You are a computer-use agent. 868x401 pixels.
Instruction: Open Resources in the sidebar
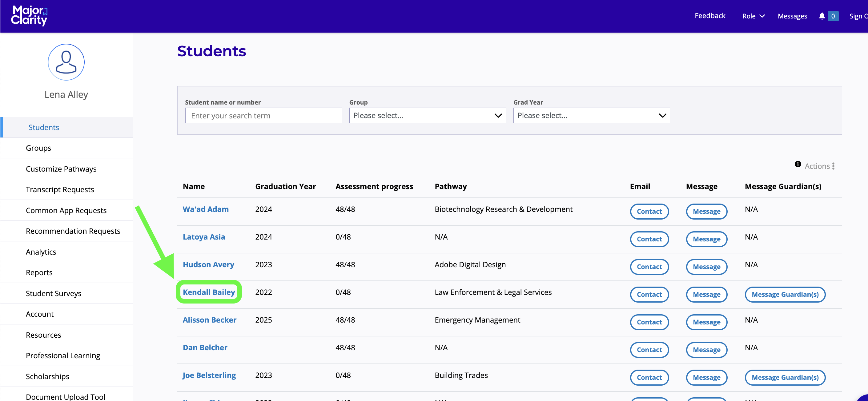(66, 335)
